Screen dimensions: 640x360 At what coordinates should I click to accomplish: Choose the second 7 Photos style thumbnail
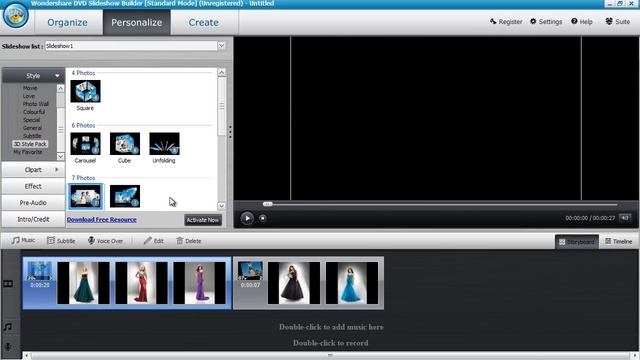click(125, 196)
